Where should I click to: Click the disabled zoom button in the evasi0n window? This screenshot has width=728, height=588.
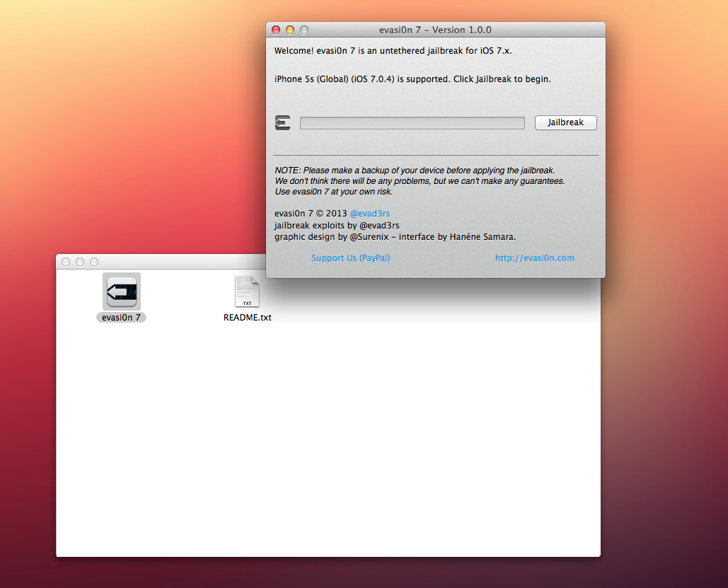(304, 30)
